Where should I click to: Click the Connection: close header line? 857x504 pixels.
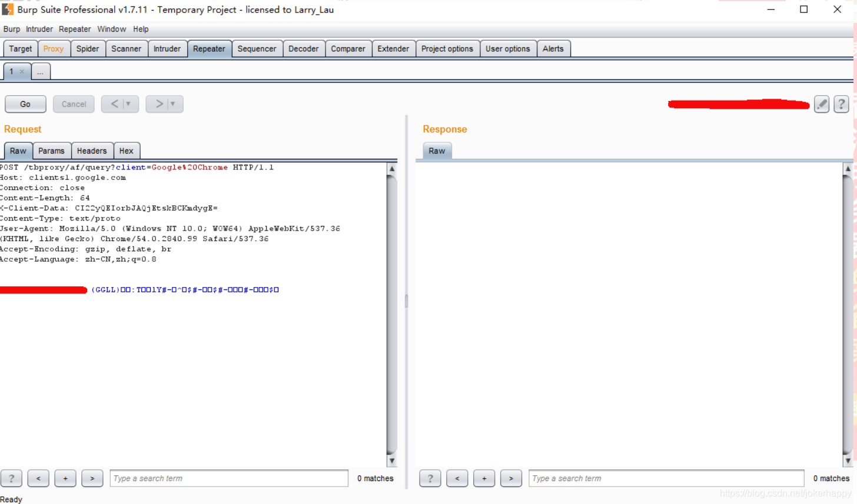click(42, 188)
